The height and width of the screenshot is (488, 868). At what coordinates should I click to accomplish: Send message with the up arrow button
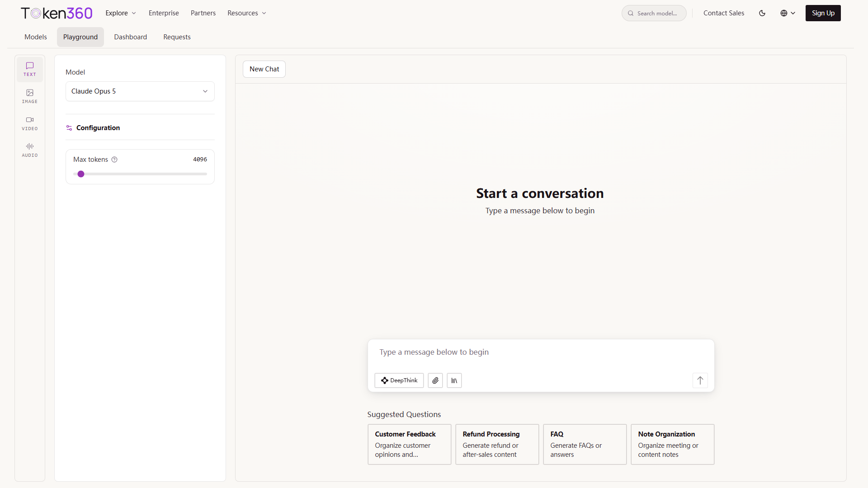pos(700,380)
